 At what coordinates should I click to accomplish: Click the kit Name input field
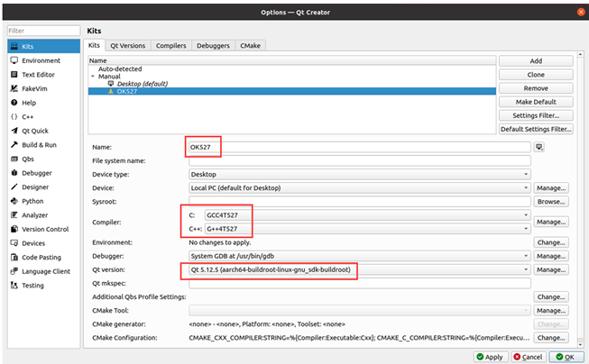pyautogui.click(x=360, y=147)
